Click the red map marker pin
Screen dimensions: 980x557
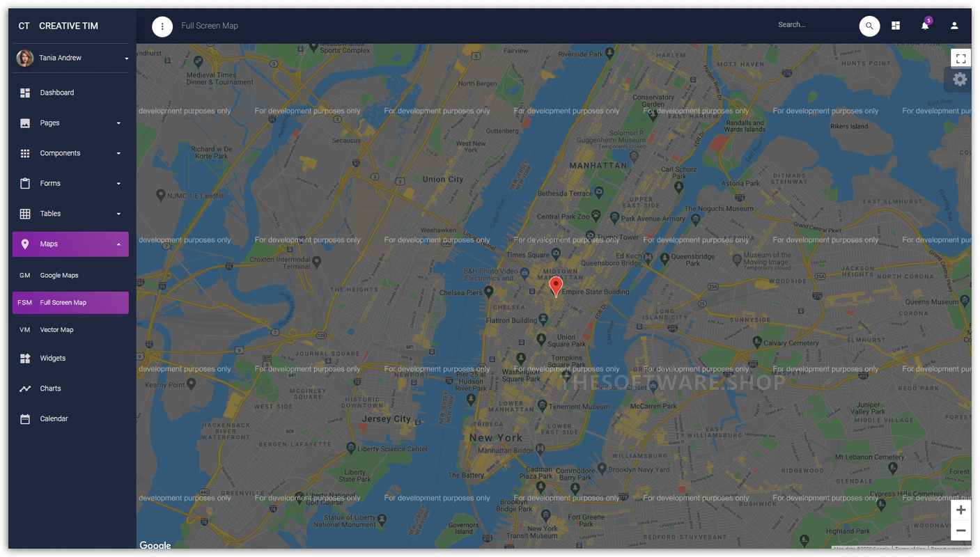tap(556, 285)
